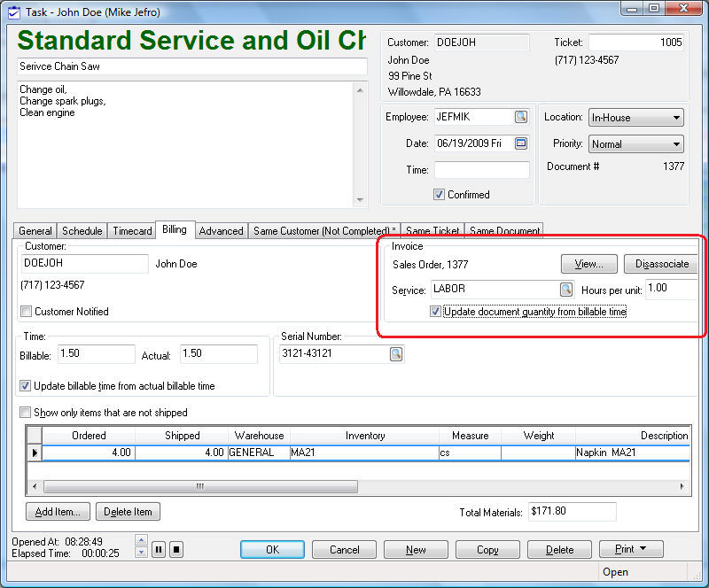Open the Priority dropdown
709x588 pixels.
[x=677, y=144]
